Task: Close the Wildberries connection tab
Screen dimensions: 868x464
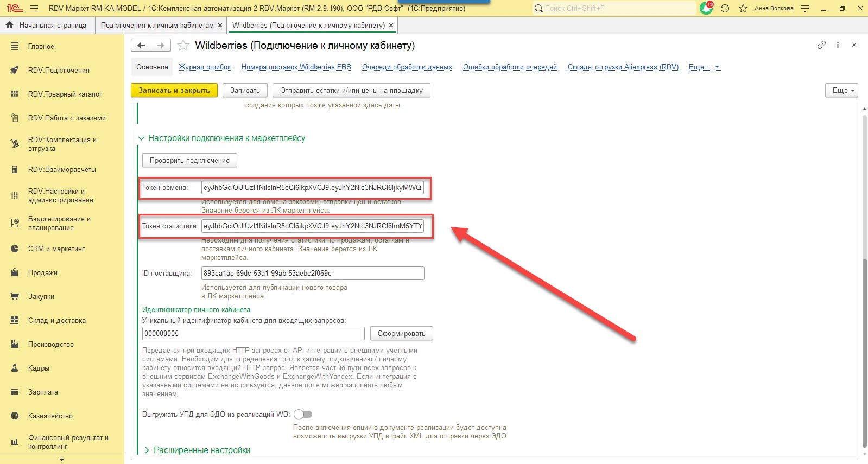Action: pyautogui.click(x=391, y=26)
